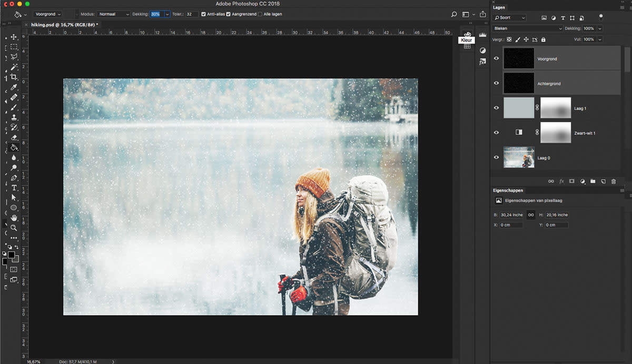Pick the Eyedropper tool
The height and width of the screenshot is (364, 632).
click(x=14, y=87)
